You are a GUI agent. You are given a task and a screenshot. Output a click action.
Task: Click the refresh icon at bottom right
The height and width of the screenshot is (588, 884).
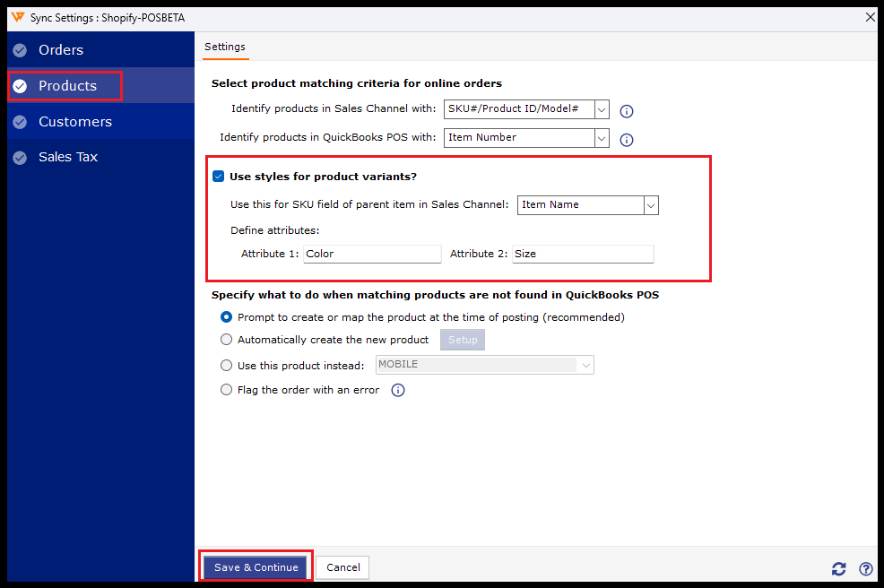pyautogui.click(x=838, y=568)
